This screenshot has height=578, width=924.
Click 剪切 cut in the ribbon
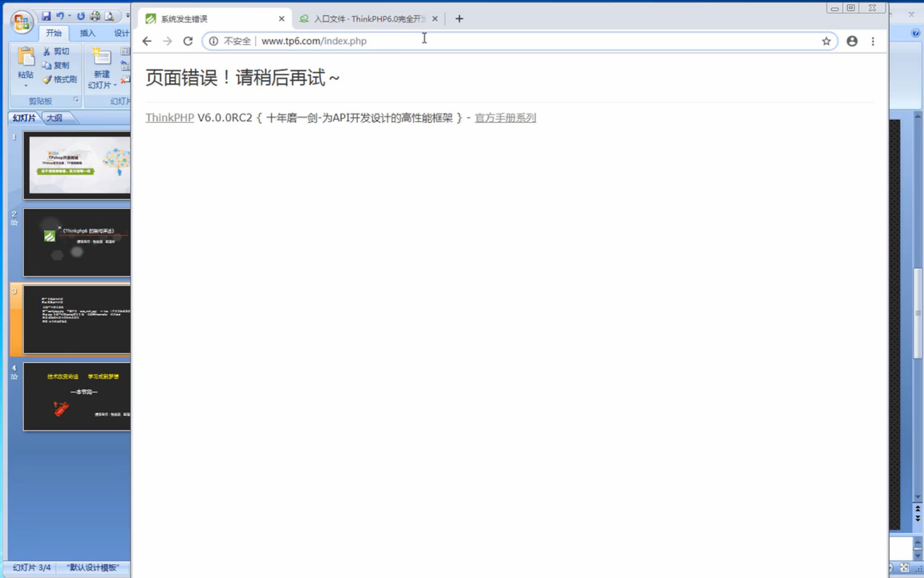point(56,51)
